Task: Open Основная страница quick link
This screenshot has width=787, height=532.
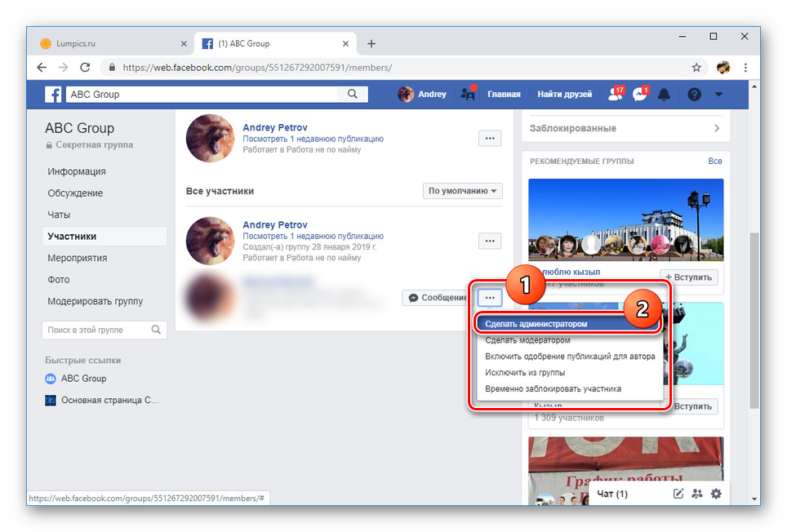Action: (102, 400)
